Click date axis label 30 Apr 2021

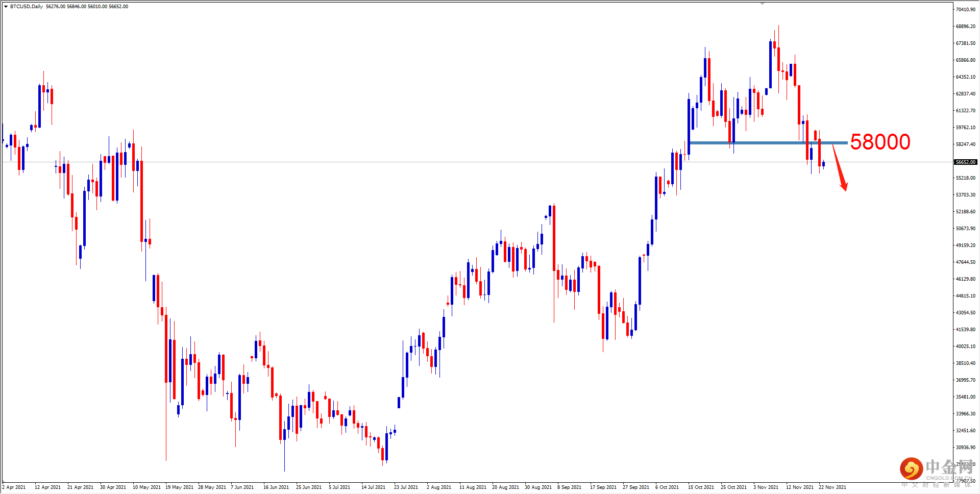pos(113,487)
